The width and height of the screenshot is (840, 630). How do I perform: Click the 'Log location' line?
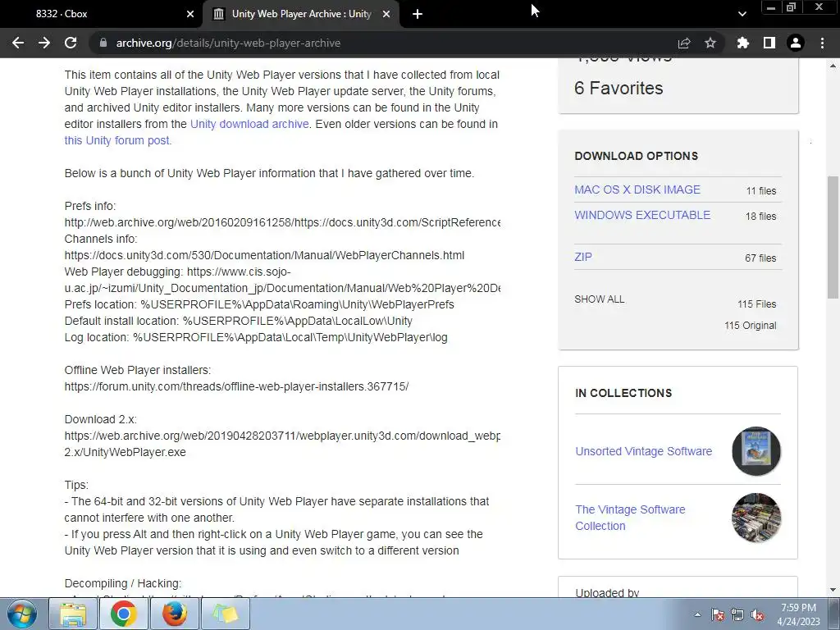[256, 337]
